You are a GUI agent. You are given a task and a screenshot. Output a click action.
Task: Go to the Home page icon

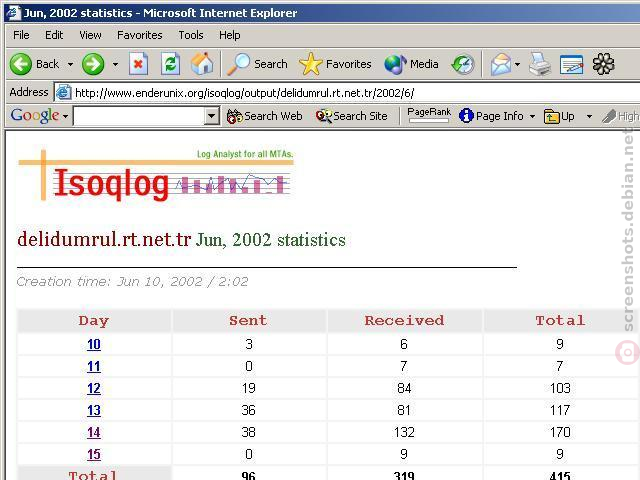(x=202, y=64)
